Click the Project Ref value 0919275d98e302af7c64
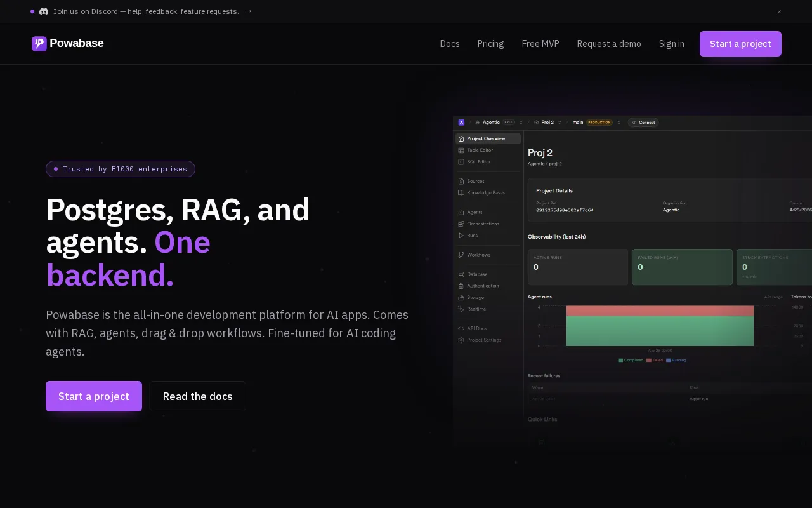 [565, 210]
